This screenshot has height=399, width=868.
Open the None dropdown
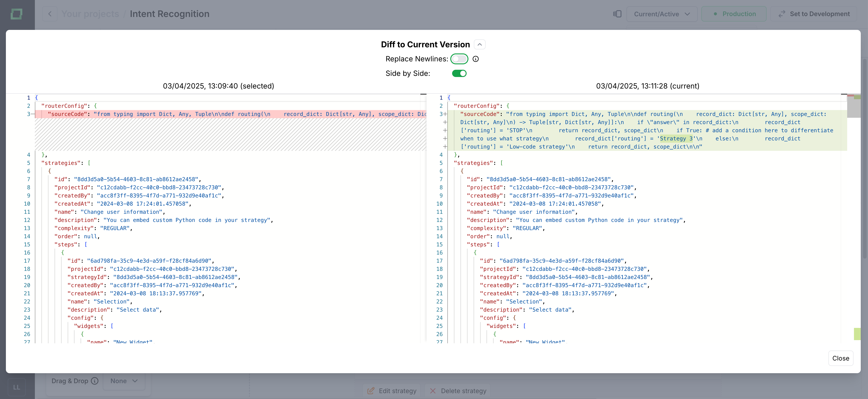click(x=124, y=381)
